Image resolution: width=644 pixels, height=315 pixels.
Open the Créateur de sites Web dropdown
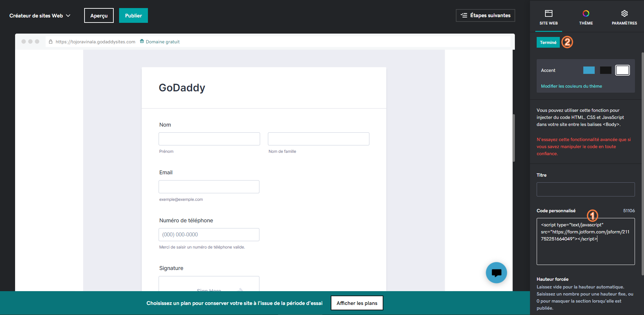tap(40, 15)
